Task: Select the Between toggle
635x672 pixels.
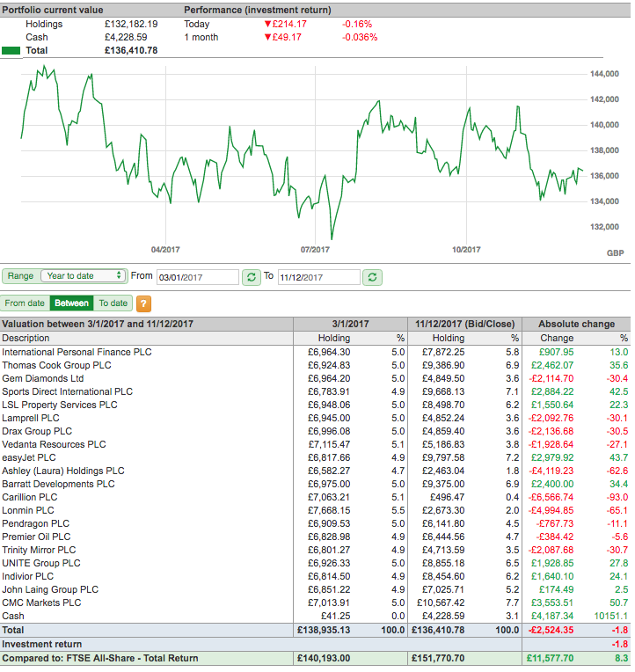Action: 71,303
